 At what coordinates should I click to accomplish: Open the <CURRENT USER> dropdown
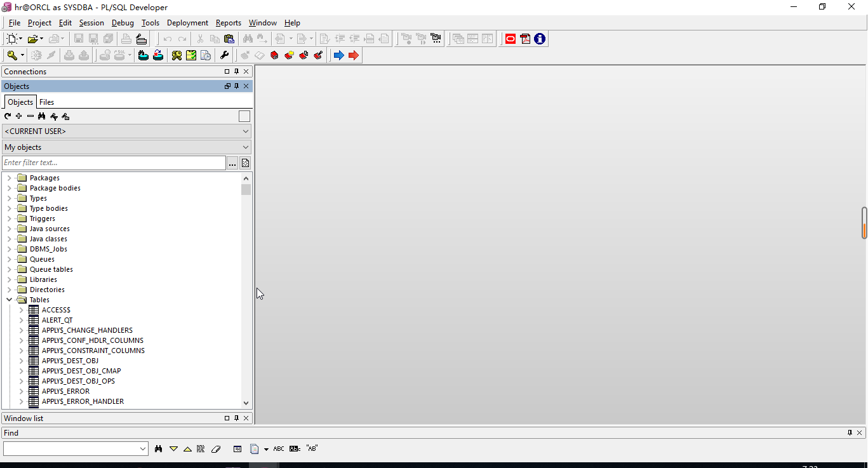tap(127, 131)
